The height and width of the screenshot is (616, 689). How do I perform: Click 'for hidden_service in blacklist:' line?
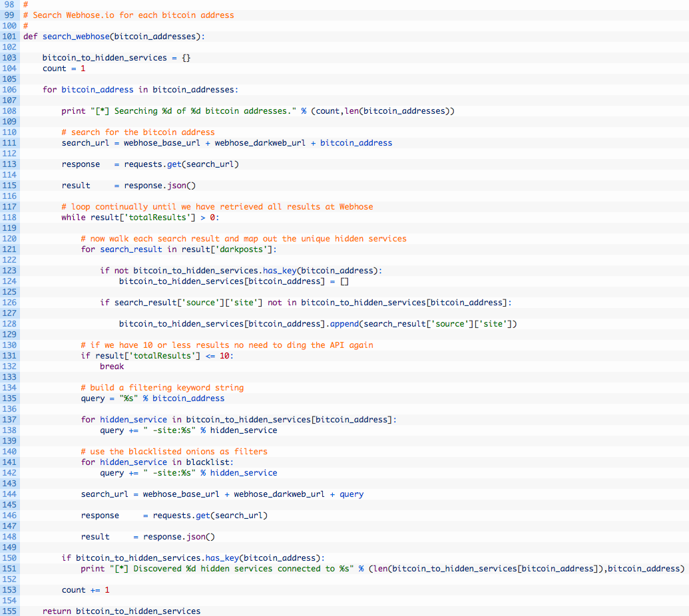coord(157,462)
